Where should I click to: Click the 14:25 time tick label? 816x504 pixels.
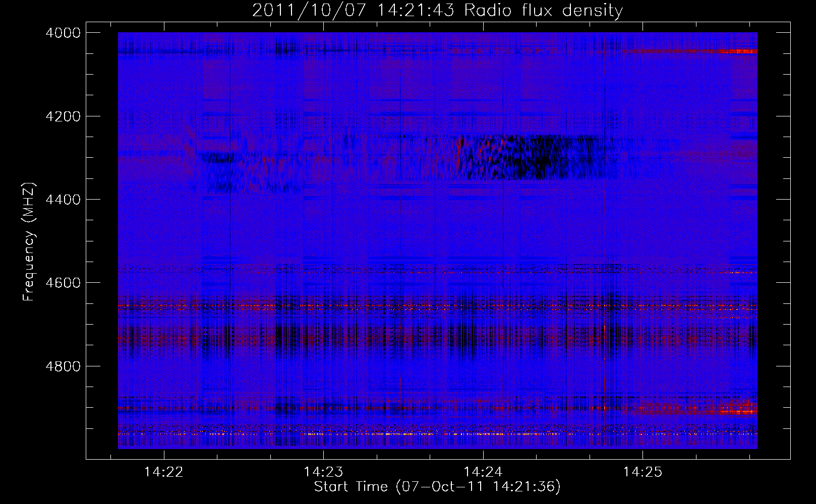click(643, 472)
